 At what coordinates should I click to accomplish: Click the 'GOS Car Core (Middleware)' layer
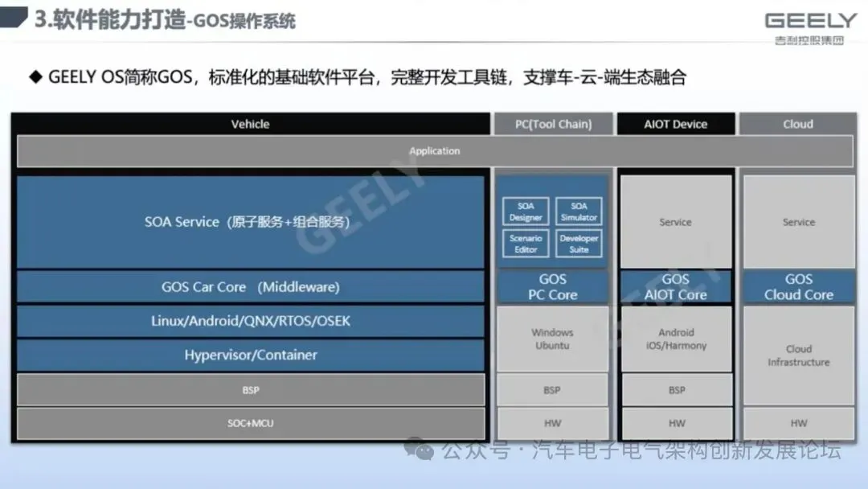point(250,287)
